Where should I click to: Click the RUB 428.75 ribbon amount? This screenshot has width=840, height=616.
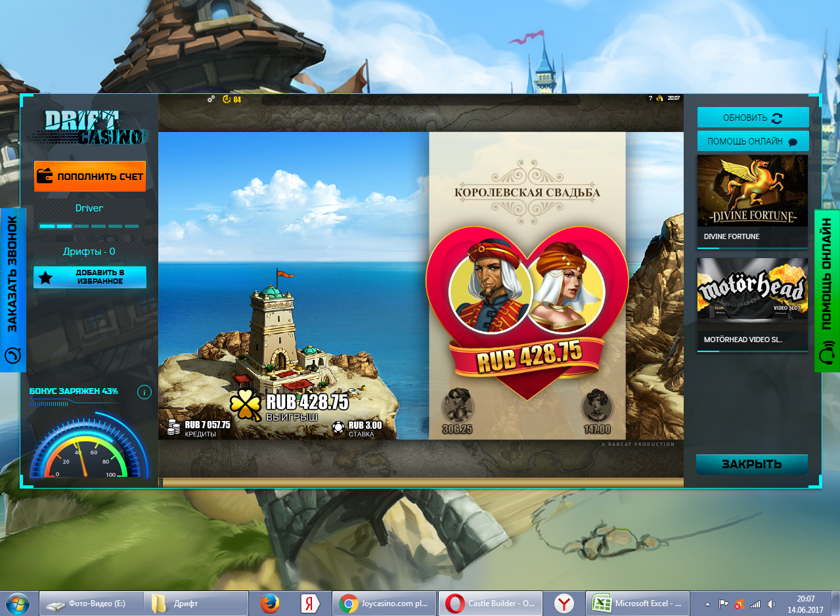[529, 357]
